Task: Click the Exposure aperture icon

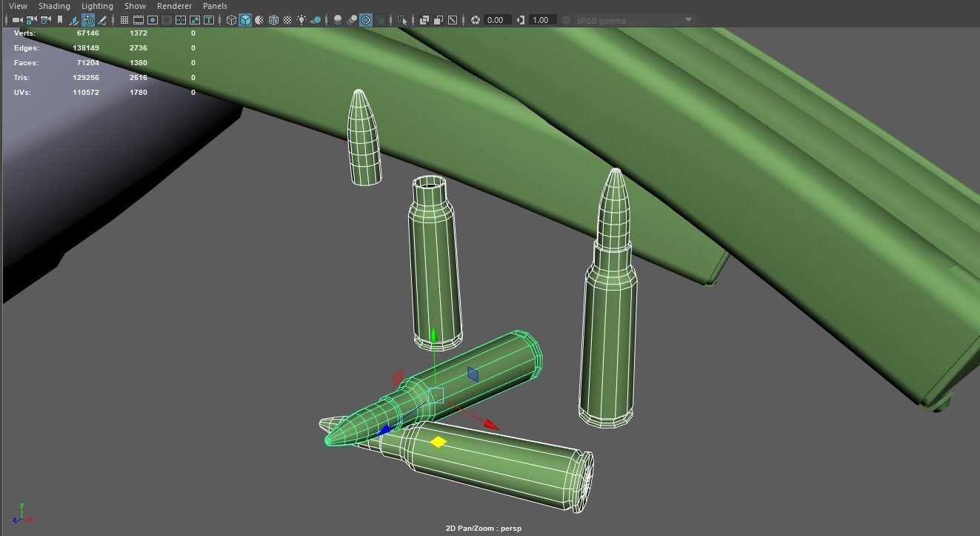Action: (x=476, y=20)
